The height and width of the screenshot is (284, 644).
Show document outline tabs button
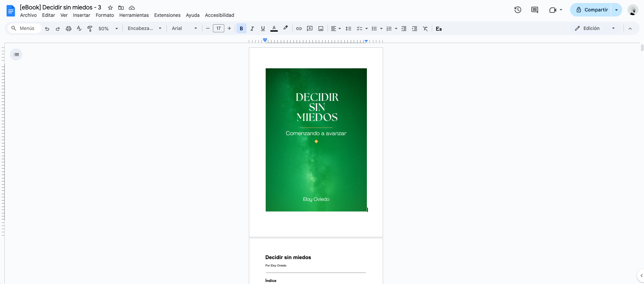click(16, 55)
